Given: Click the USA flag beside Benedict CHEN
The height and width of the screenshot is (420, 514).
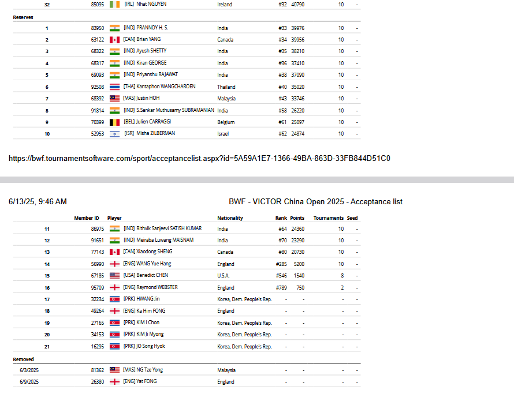Looking at the screenshot, I should 114,276.
